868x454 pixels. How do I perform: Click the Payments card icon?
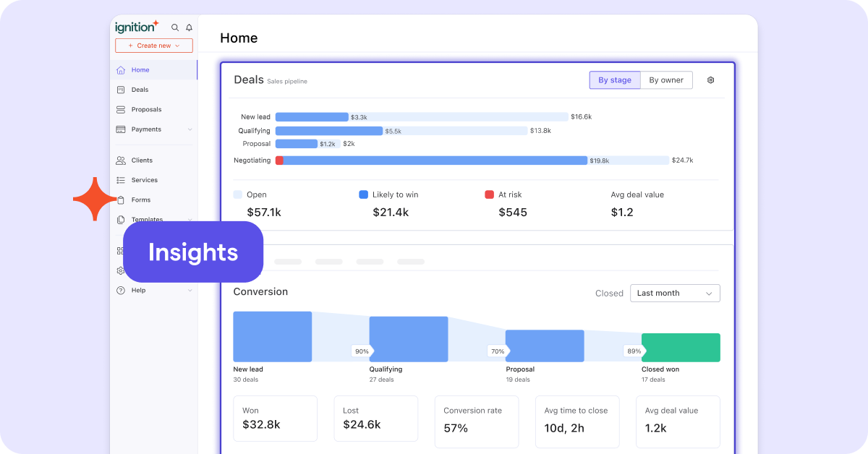coord(121,129)
